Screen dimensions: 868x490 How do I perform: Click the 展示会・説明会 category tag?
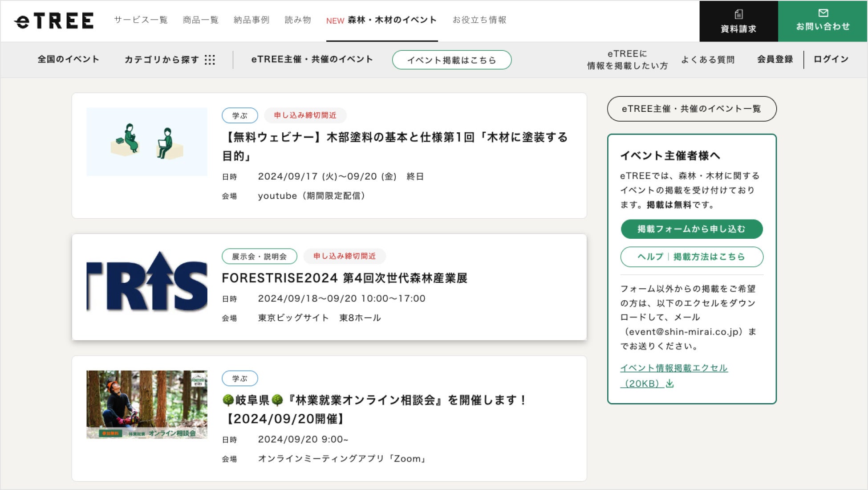pos(259,257)
